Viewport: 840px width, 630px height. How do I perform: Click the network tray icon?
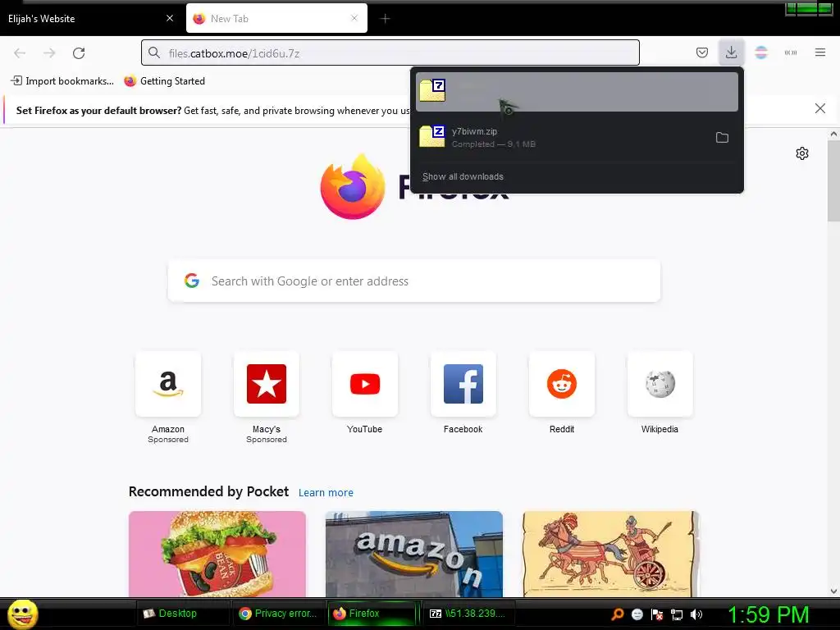click(677, 614)
